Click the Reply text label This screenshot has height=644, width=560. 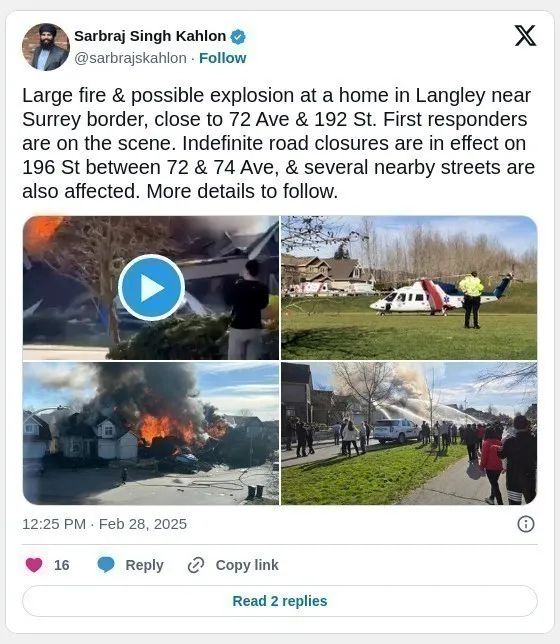pyautogui.click(x=144, y=565)
